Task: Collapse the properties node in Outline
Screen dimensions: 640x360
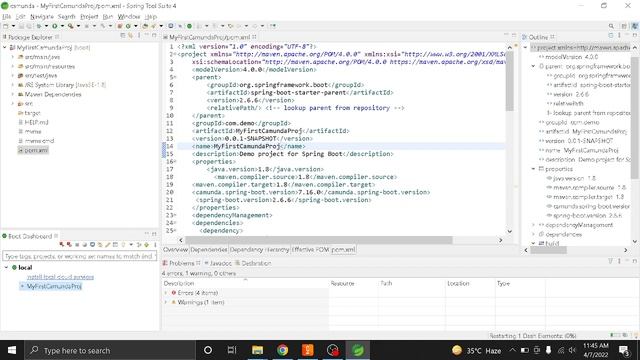Action: click(x=533, y=169)
